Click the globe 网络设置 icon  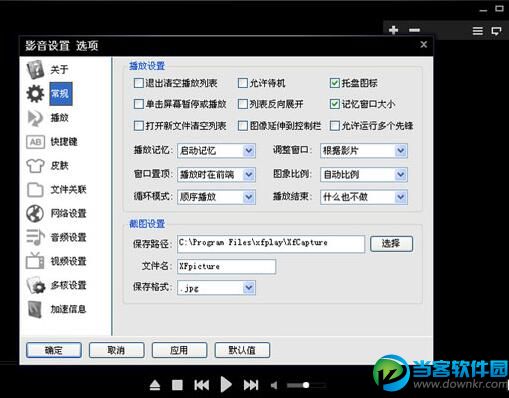(x=35, y=213)
